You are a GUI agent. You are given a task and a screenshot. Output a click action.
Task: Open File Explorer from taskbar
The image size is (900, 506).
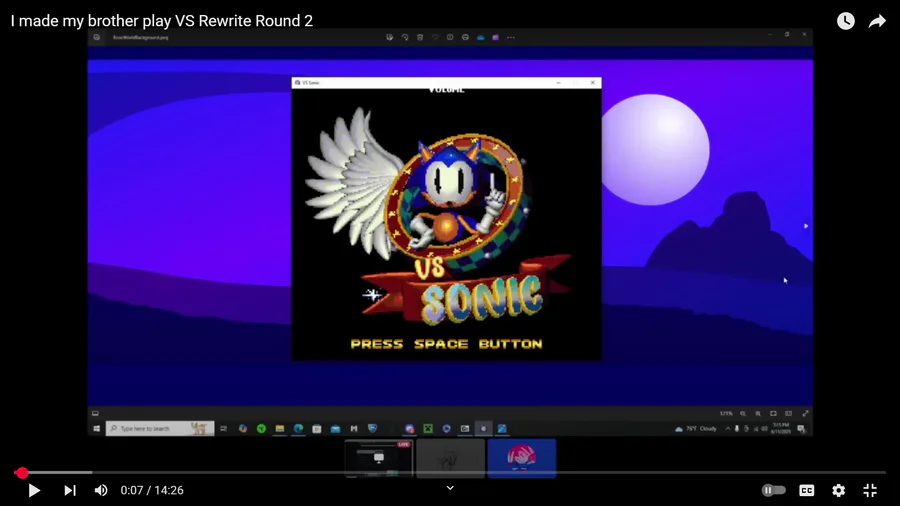[280, 429]
